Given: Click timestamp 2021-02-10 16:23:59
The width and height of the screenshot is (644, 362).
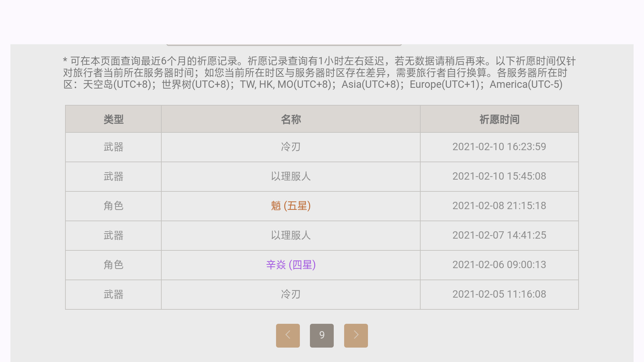Looking at the screenshot, I should (x=499, y=147).
